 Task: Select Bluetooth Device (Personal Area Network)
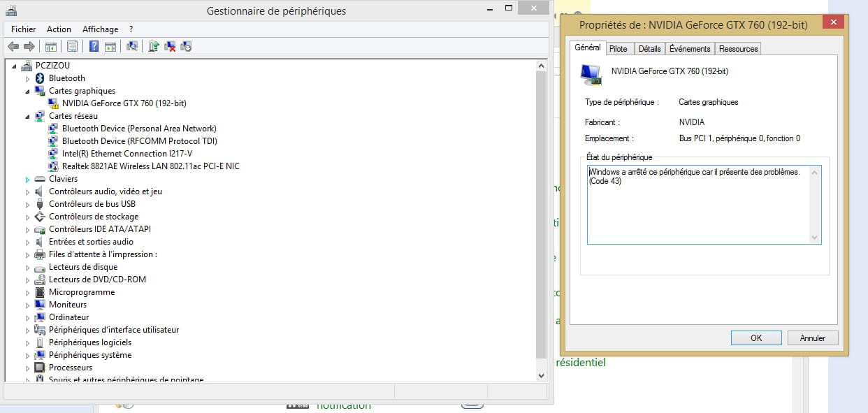pos(139,129)
